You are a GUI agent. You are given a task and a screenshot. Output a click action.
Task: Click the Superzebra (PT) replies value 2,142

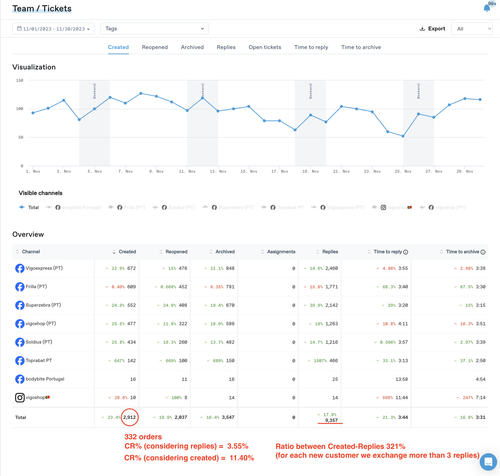point(331,305)
